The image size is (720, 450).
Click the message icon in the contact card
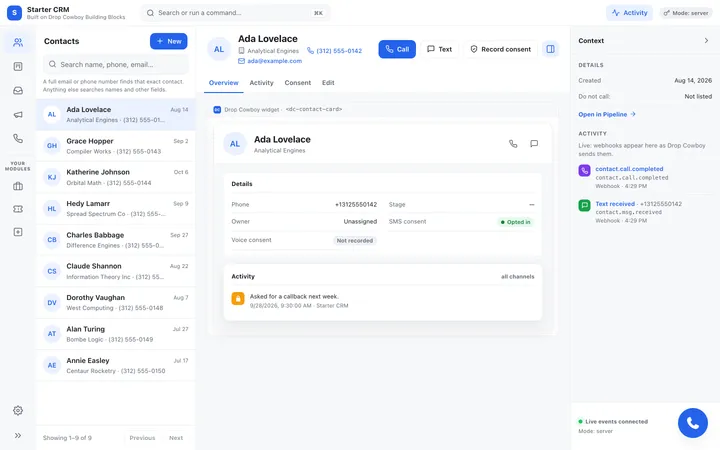(534, 144)
